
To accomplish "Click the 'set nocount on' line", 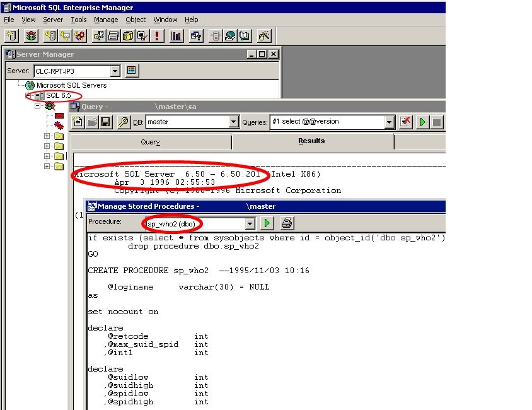I will (x=123, y=312).
